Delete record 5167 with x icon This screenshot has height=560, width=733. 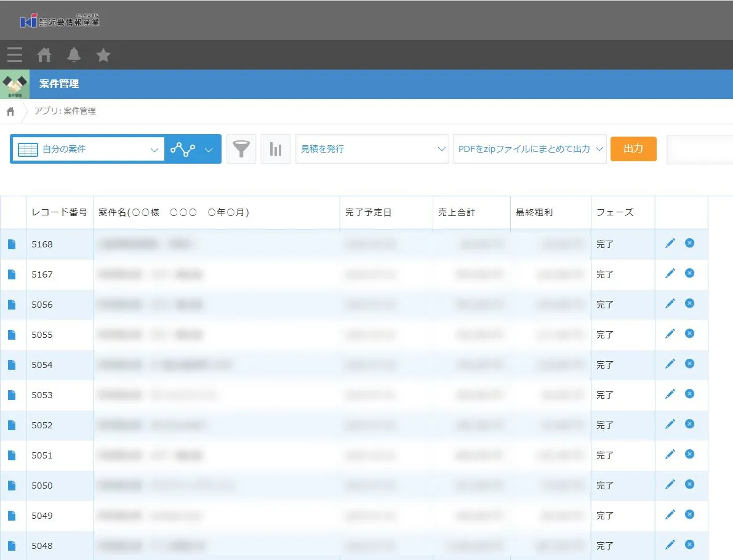689,273
